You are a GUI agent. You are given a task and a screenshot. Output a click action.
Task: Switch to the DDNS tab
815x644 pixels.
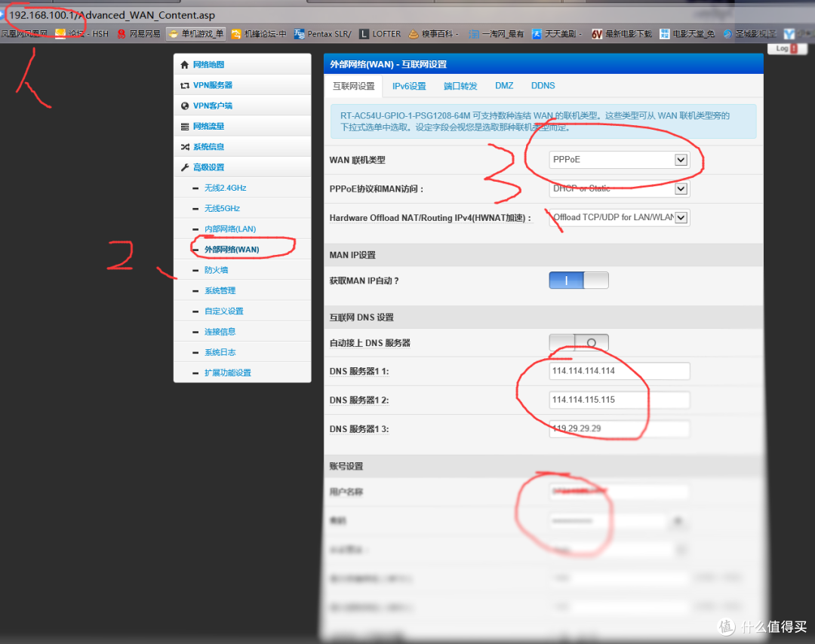pyautogui.click(x=543, y=86)
